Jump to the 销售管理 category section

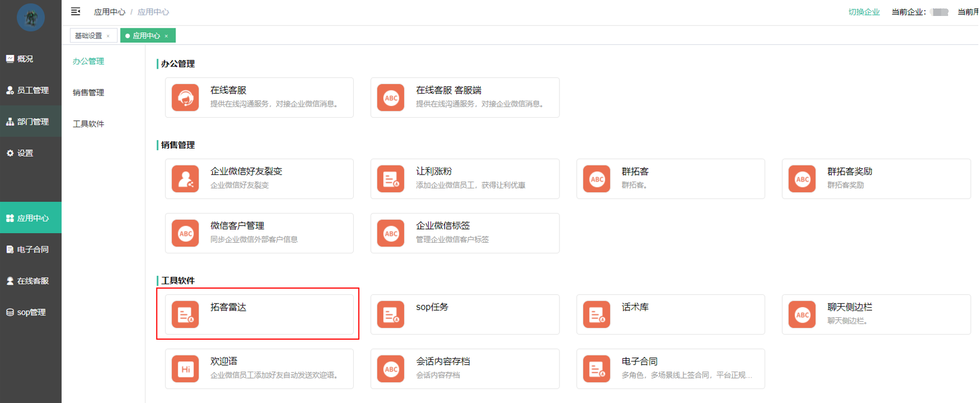pyautogui.click(x=88, y=93)
